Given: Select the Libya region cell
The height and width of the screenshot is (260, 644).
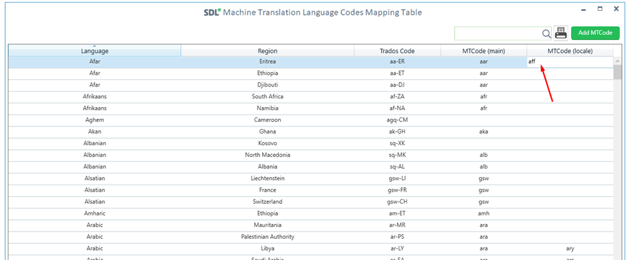Looking at the screenshot, I should pyautogui.click(x=267, y=249).
